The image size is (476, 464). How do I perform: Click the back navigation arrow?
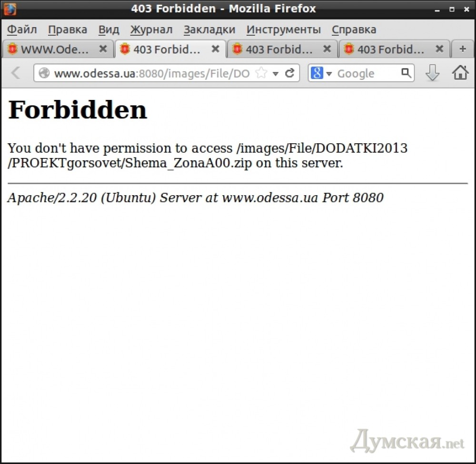pos(16,73)
